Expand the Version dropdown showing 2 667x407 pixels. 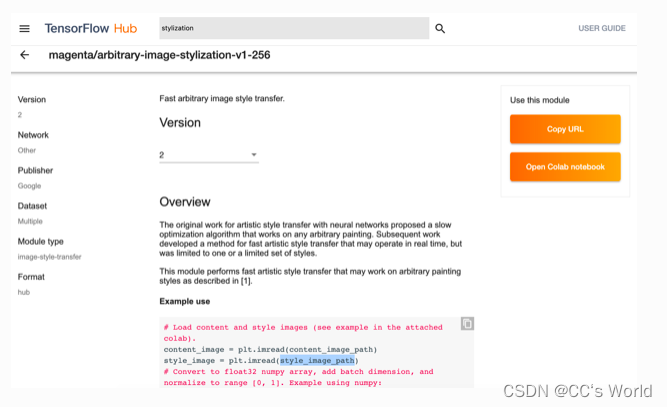coord(209,155)
